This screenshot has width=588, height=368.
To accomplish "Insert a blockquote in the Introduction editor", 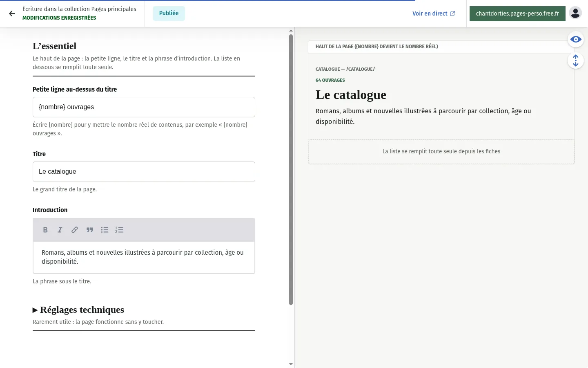I will (90, 230).
